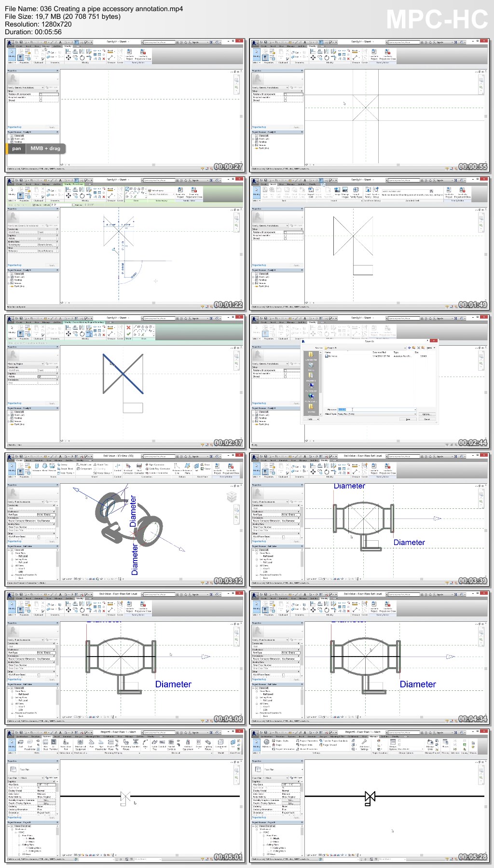Click the crossed valve symbol in the 00:02:17 frame
The width and height of the screenshot is (494, 868).
[x=123, y=374]
